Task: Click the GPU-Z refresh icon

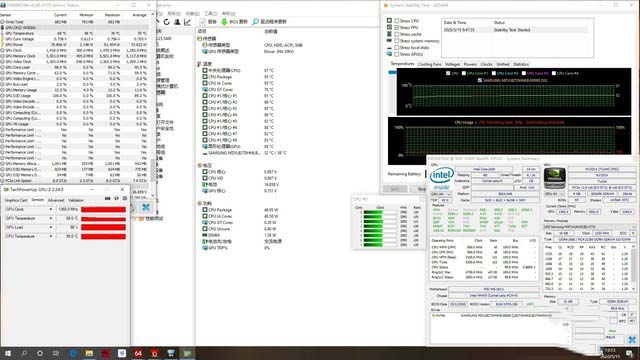Action: 116,199
